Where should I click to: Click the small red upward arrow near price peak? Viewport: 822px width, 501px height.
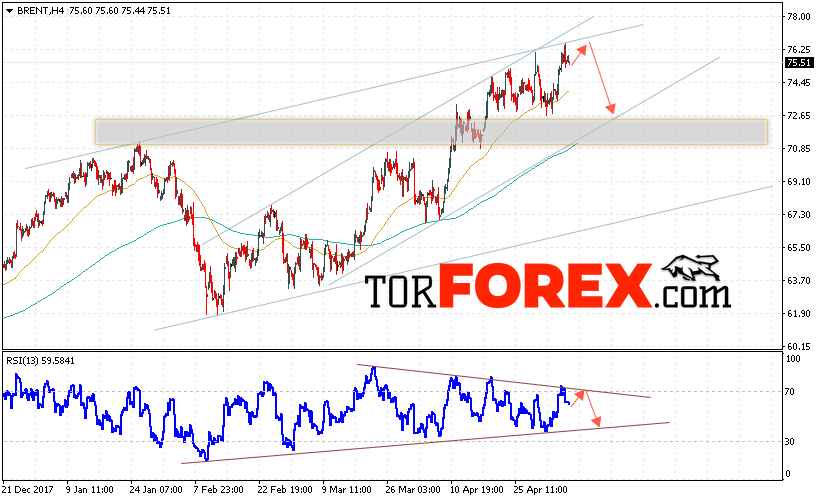pos(578,56)
